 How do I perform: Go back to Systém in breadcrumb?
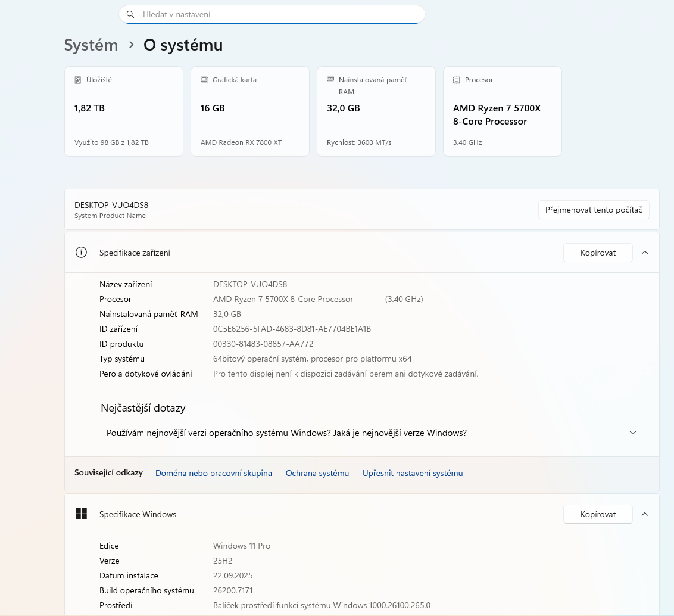[91, 45]
